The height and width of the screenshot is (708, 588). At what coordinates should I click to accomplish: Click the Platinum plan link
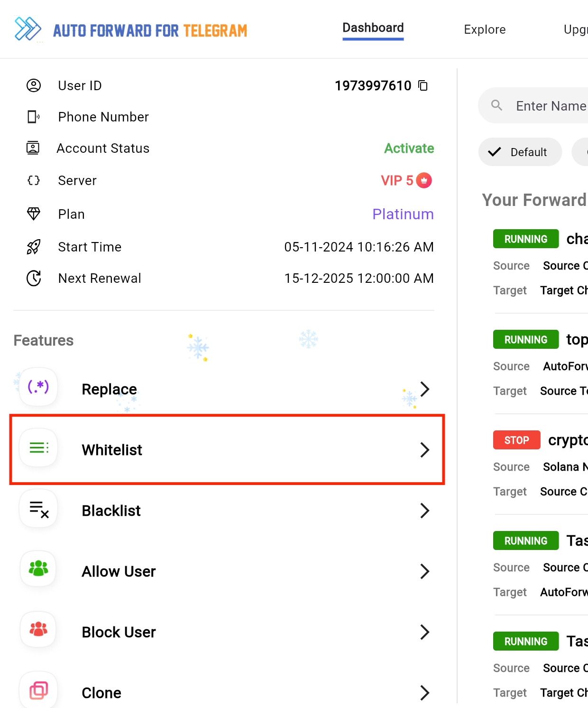tap(403, 214)
